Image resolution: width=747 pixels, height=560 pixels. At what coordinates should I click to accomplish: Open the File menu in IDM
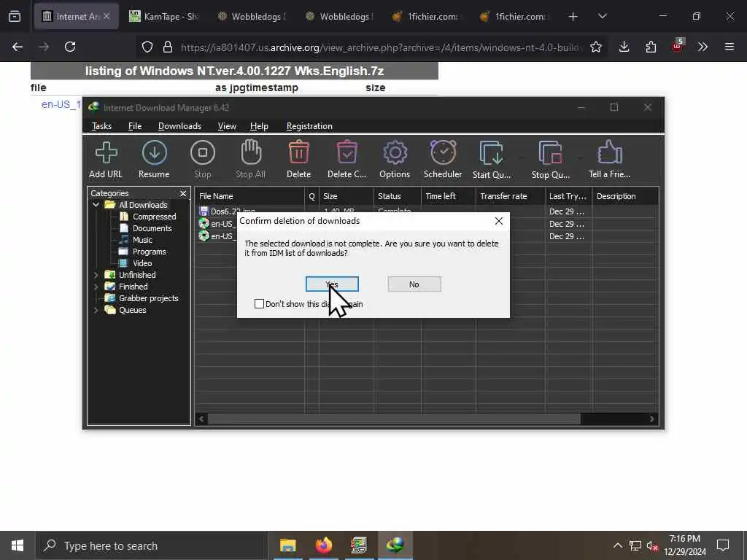135,126
